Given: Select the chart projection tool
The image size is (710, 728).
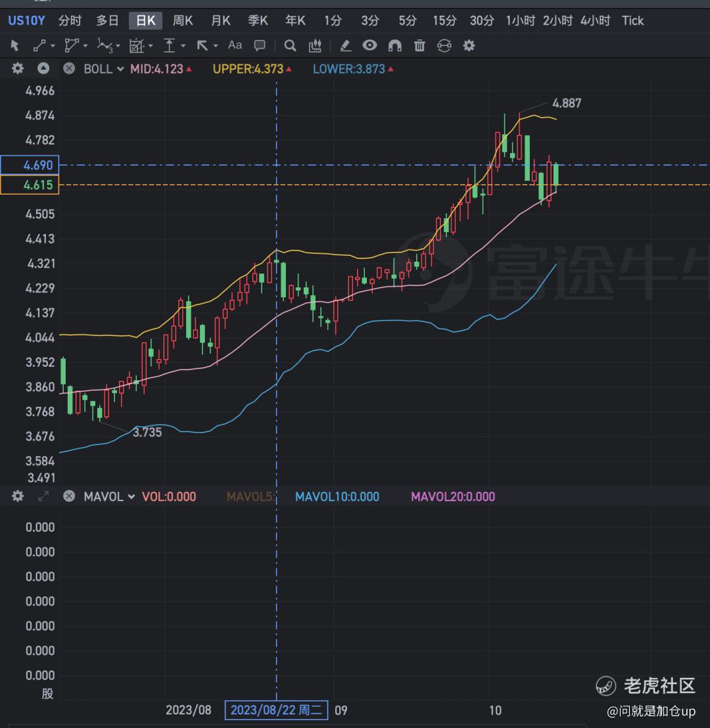Looking at the screenshot, I should coord(137,45).
